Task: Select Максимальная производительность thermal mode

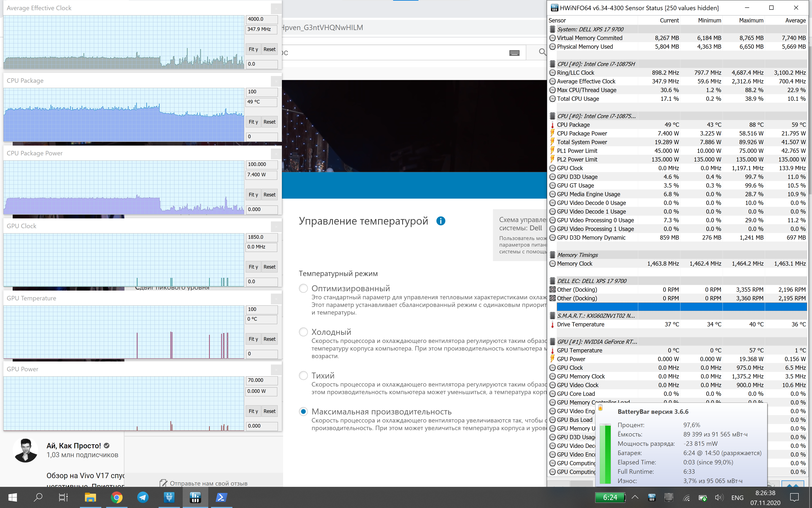Action: point(303,411)
